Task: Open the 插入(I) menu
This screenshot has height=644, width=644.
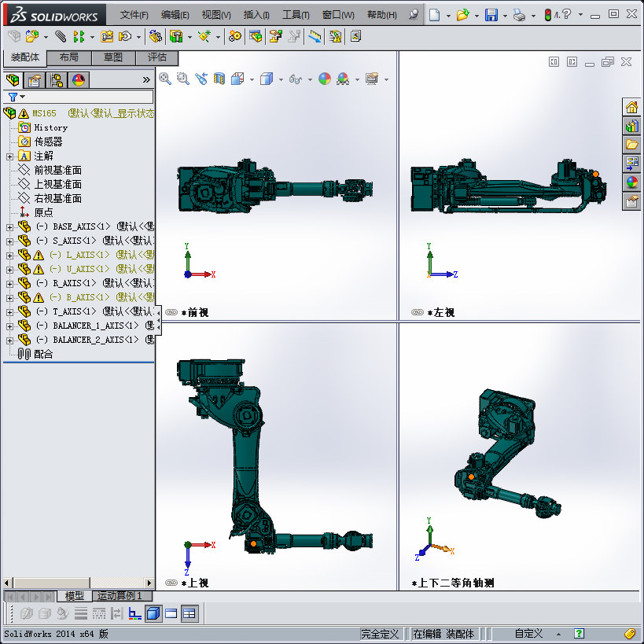Action: point(256,15)
